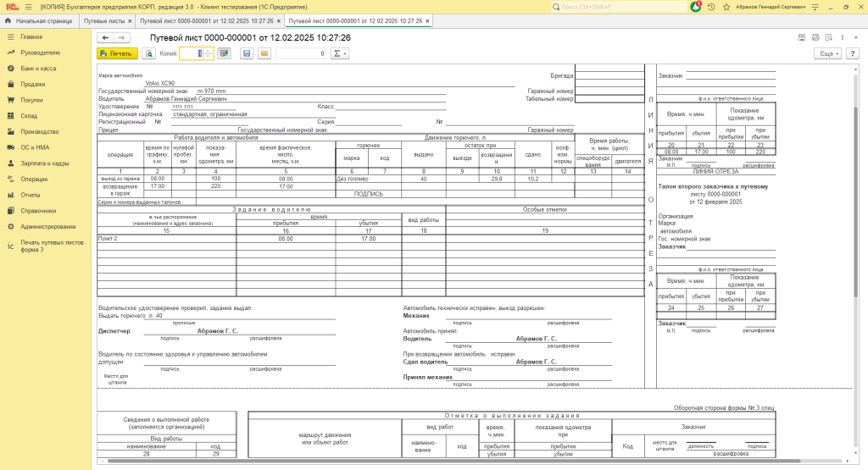Open Зарплата и кадры sidebar section

point(45,163)
